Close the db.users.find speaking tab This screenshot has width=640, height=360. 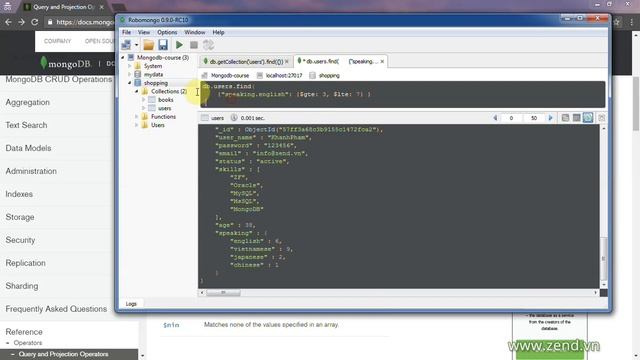point(382,62)
